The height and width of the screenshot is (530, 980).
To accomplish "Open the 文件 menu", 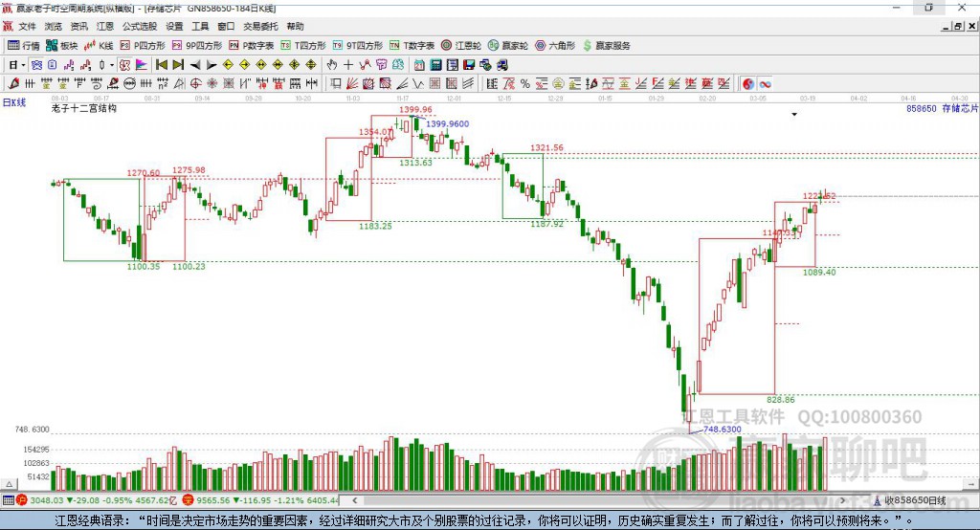I will [x=27, y=26].
